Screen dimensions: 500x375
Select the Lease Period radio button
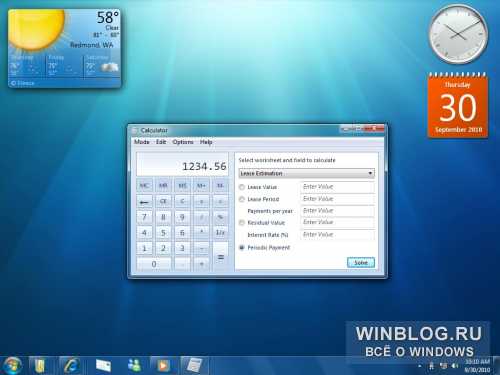242,199
